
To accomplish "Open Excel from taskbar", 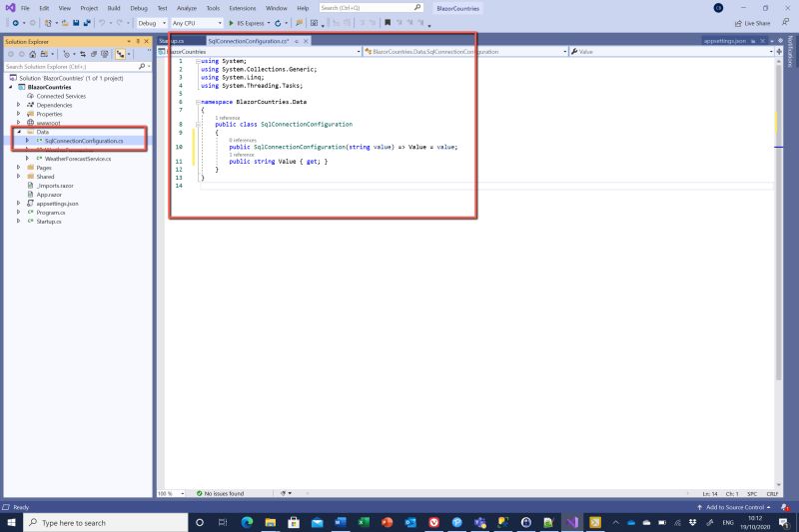I will [x=364, y=522].
